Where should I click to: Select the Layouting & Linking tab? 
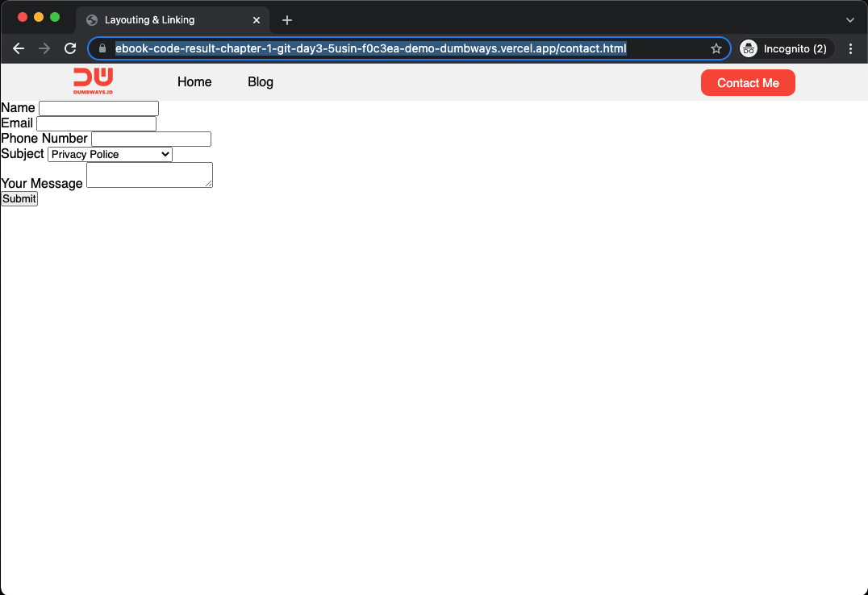coord(172,20)
